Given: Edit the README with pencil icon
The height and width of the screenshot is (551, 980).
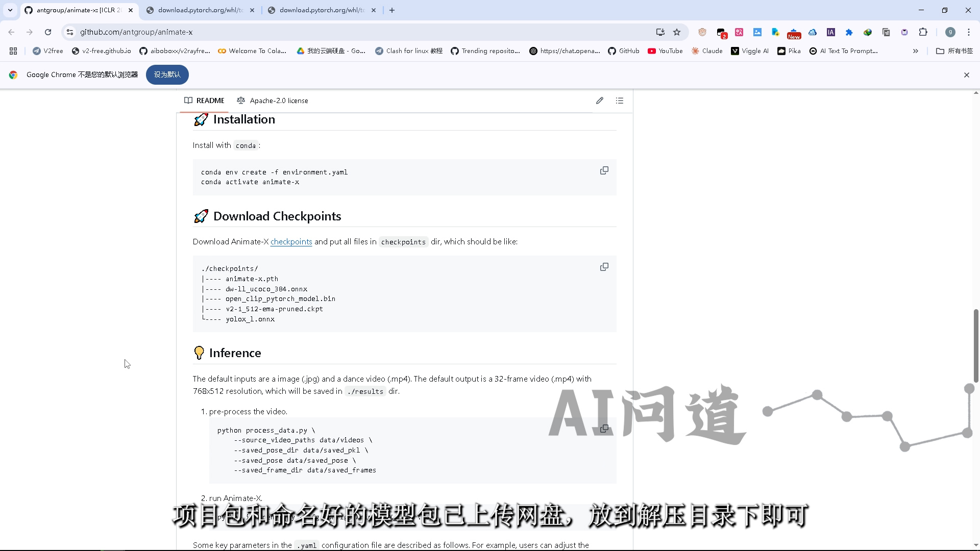Looking at the screenshot, I should tap(600, 101).
